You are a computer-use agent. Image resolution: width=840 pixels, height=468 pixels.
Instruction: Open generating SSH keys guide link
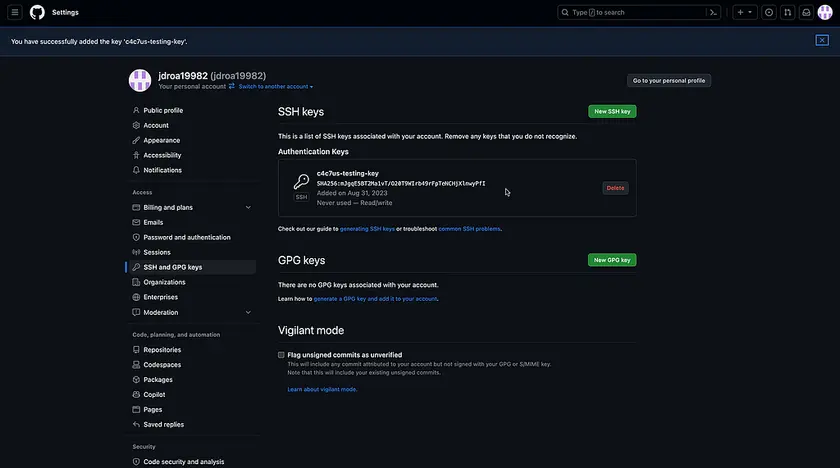[x=367, y=229]
